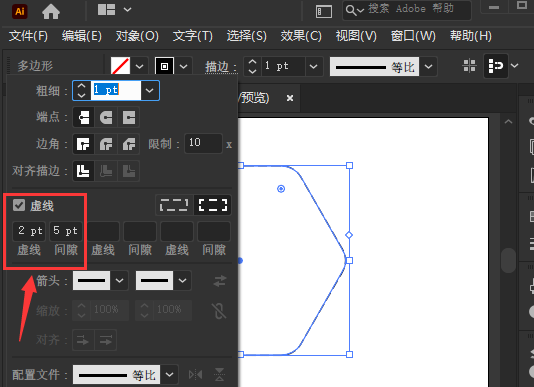Screen dimensions: 534x387
Task: Select the bevel join 边角 icon
Action: tap(129, 144)
